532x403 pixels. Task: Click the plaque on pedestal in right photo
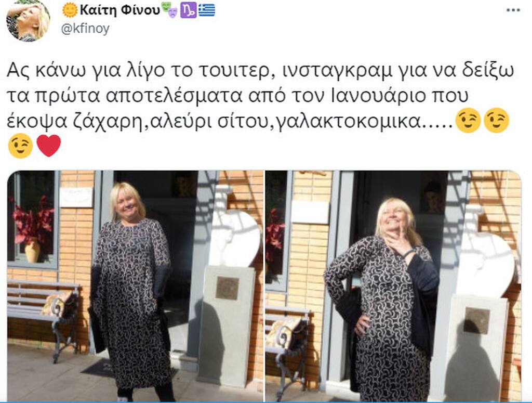coord(477,320)
